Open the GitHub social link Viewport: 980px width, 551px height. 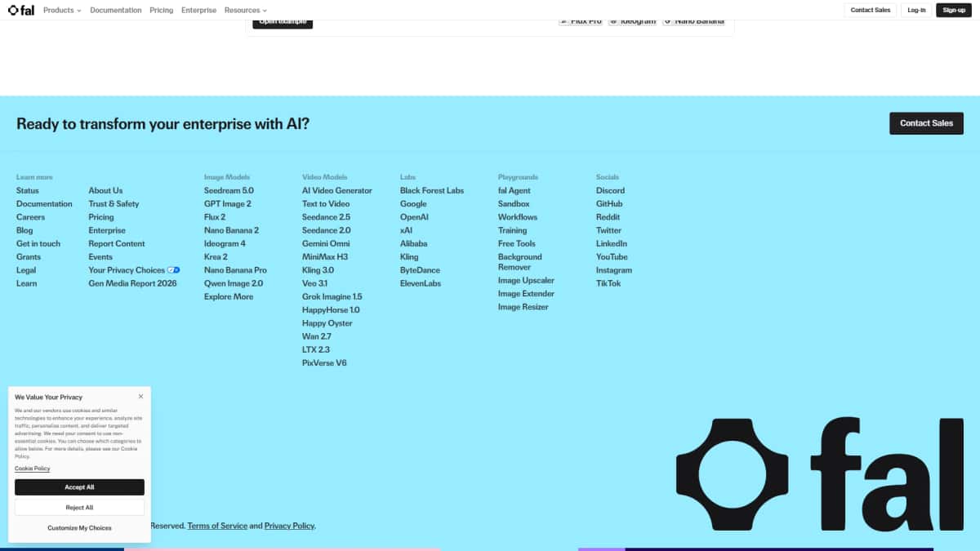point(609,204)
